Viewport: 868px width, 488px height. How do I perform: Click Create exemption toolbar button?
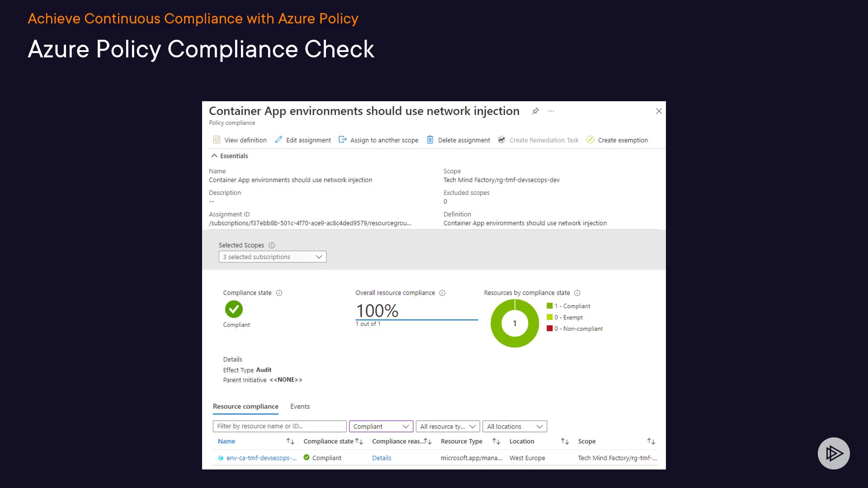[617, 140]
